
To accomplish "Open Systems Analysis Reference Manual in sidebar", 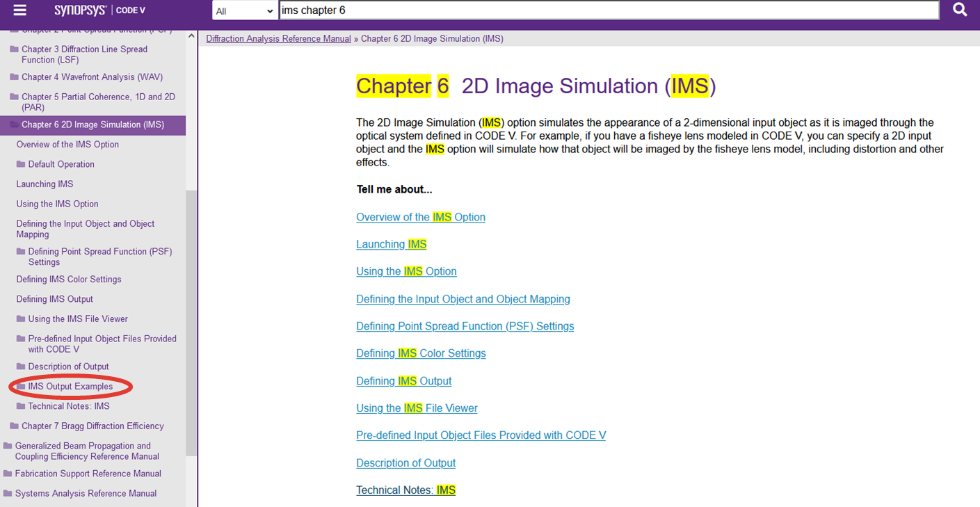I will 86,494.
